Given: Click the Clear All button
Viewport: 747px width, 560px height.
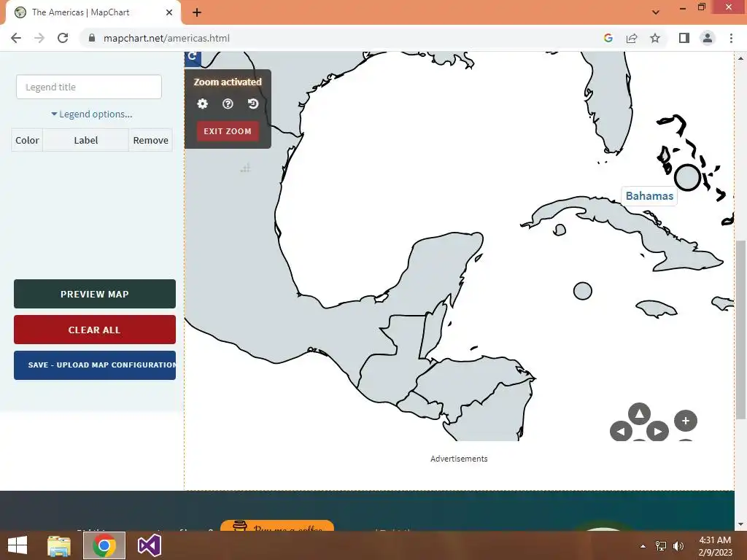Looking at the screenshot, I should [x=95, y=330].
